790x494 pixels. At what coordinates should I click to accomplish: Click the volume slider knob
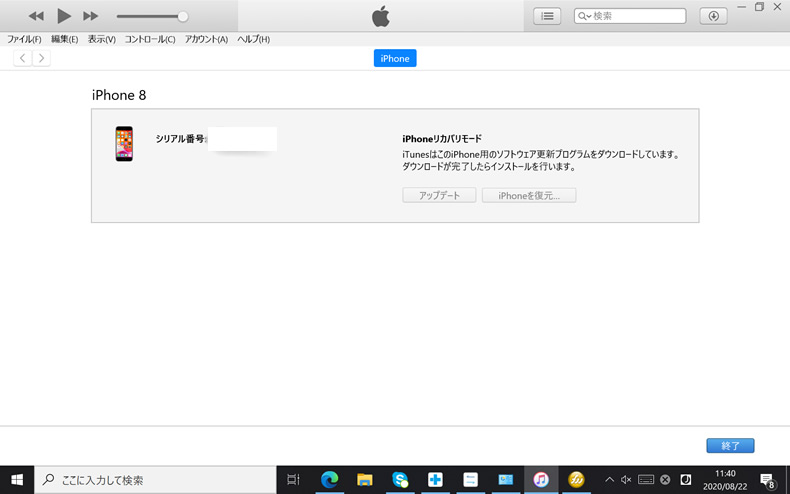coord(183,17)
